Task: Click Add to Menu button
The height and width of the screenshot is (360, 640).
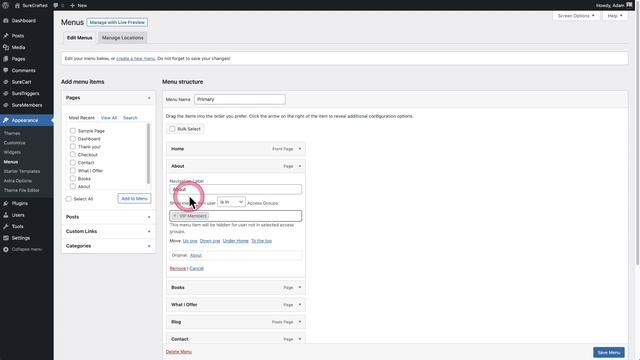Action: pyautogui.click(x=134, y=198)
